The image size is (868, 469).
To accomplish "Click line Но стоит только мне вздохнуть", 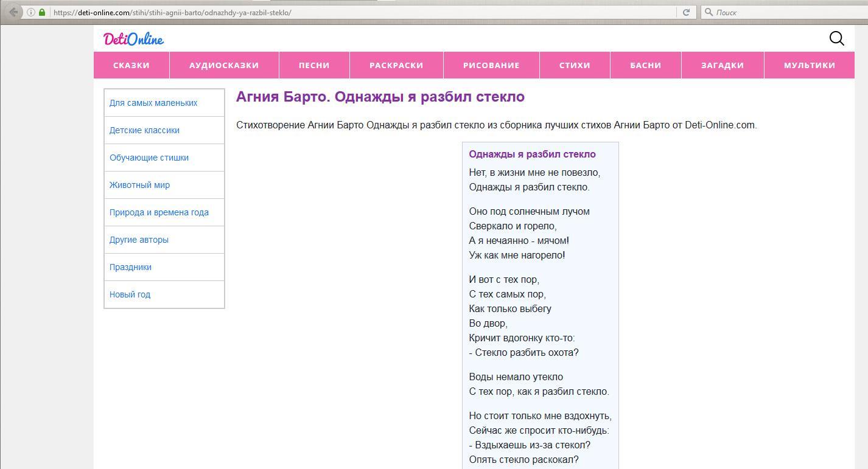I will pos(541,416).
